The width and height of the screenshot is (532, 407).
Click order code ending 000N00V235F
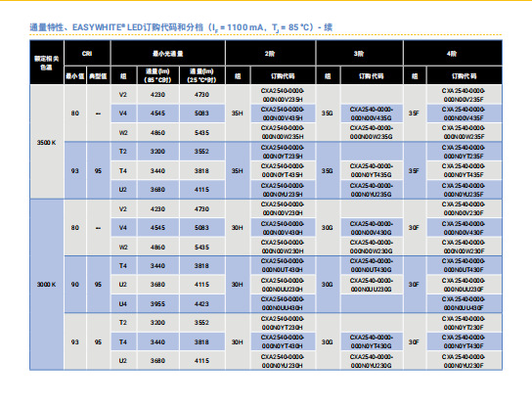coord(464,95)
